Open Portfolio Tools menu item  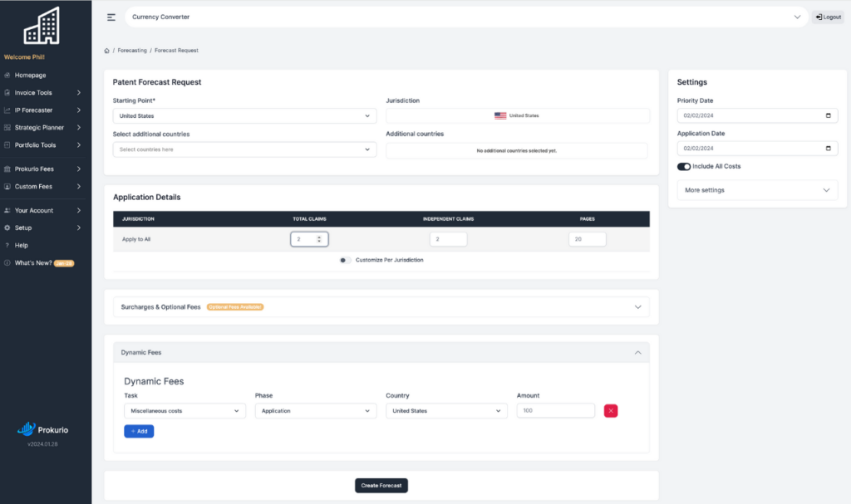point(35,144)
